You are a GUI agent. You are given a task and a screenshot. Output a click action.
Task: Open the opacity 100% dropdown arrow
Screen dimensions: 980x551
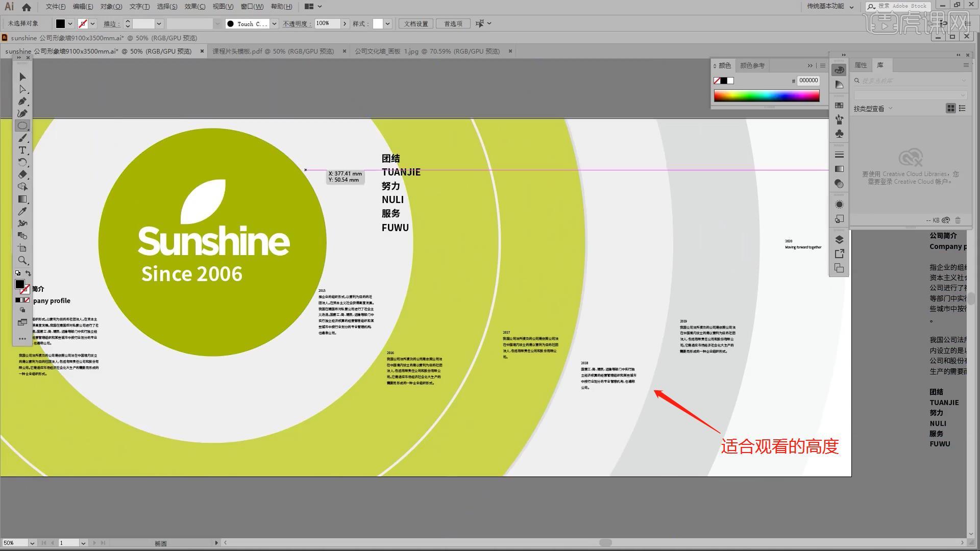tap(345, 23)
